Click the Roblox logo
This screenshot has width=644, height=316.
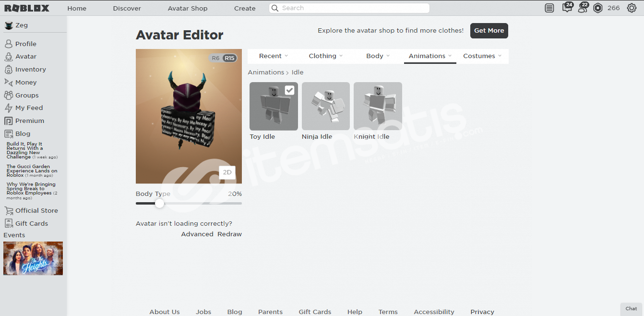27,8
